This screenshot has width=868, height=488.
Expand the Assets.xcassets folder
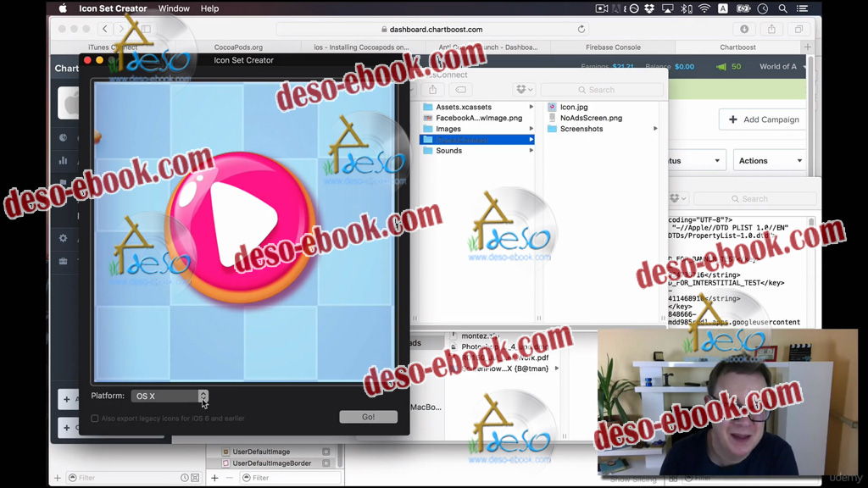(531, 107)
